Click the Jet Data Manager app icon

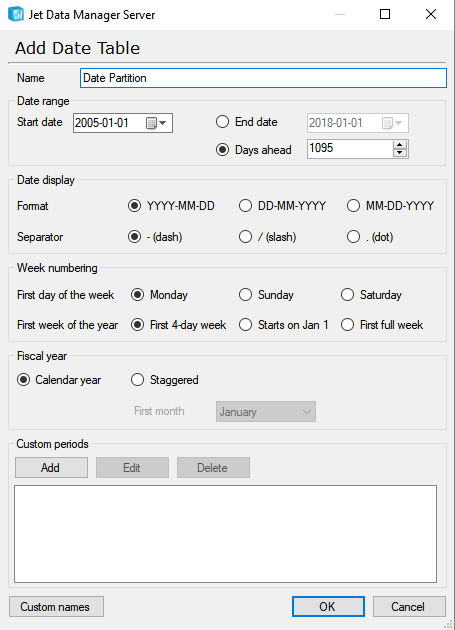(x=16, y=14)
